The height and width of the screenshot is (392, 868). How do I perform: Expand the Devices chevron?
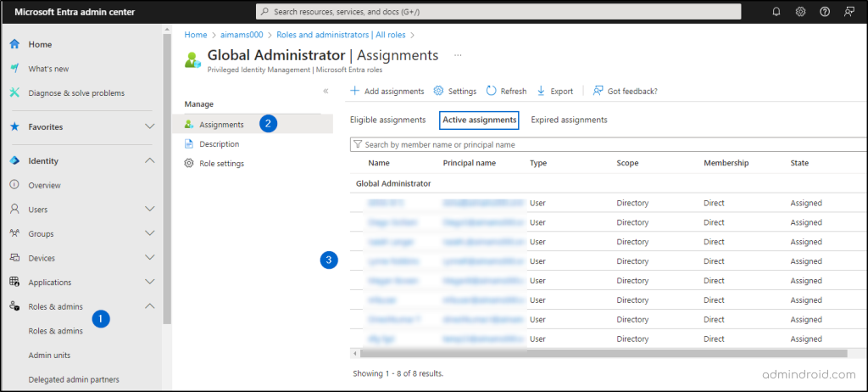point(149,257)
